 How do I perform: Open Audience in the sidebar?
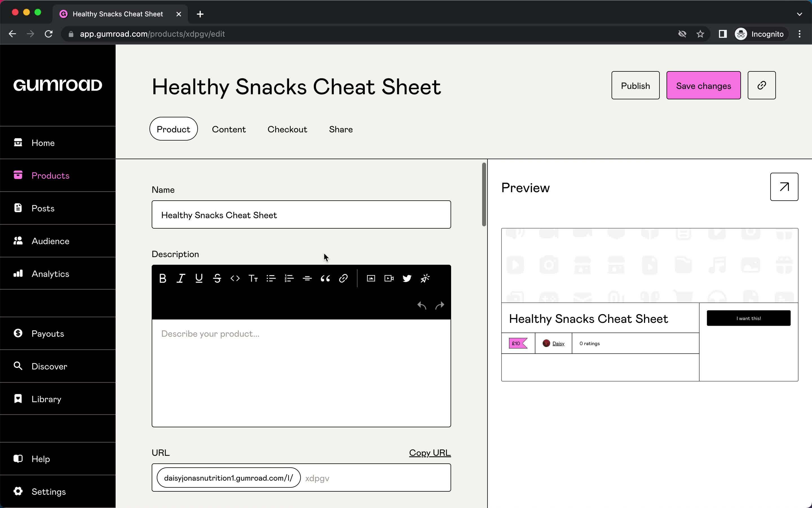(x=58, y=241)
